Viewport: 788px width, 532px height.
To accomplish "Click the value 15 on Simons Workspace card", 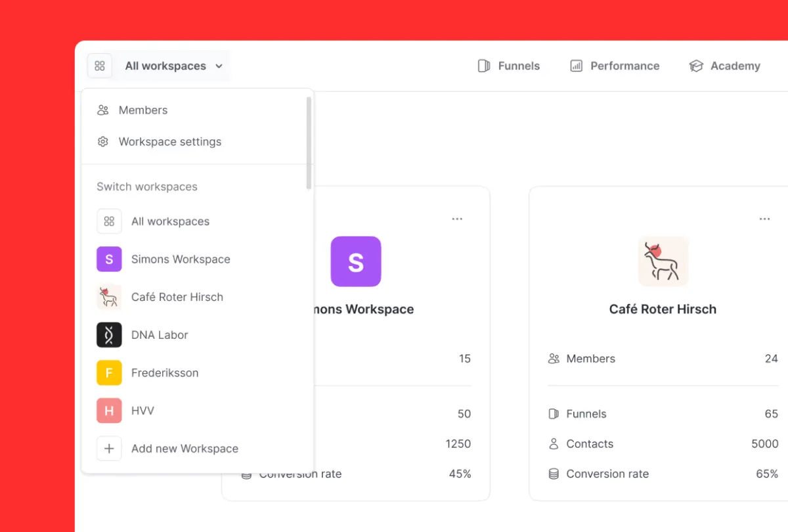I will [x=465, y=359].
